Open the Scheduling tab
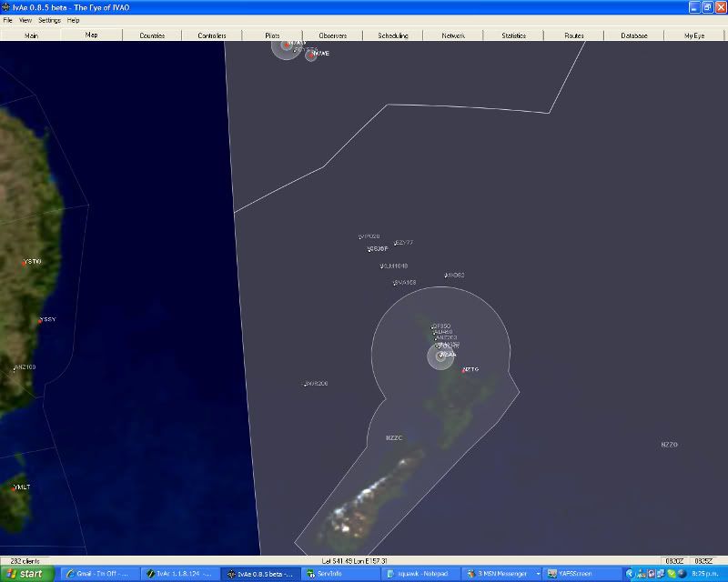This screenshot has height=582, width=728. pyautogui.click(x=393, y=35)
